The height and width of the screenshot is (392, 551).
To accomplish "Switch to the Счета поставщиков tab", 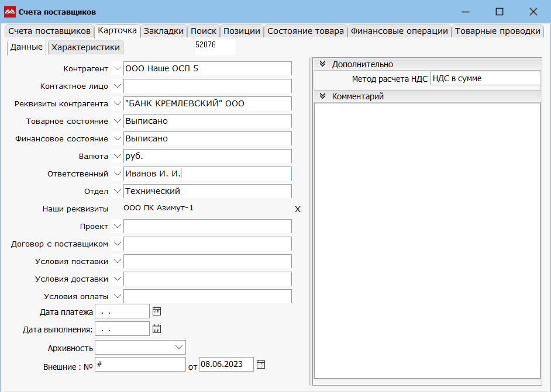I will (49, 32).
